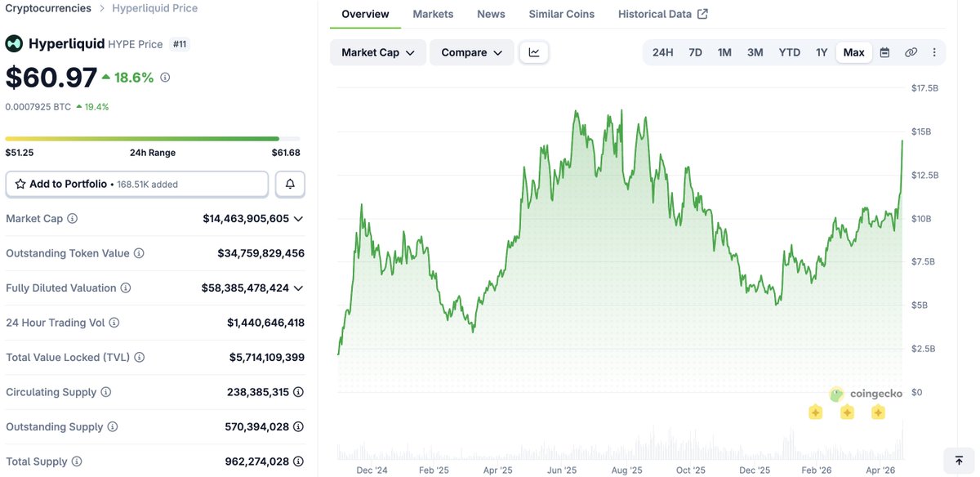This screenshot has width=980, height=477.
Task: Click info icon after 570,394,028 value
Action: [x=299, y=427]
